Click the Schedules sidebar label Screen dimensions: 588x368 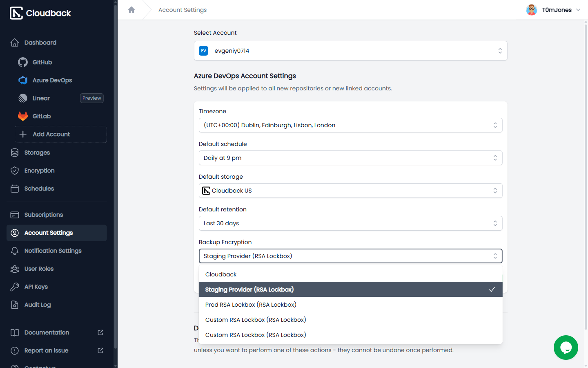39,188
